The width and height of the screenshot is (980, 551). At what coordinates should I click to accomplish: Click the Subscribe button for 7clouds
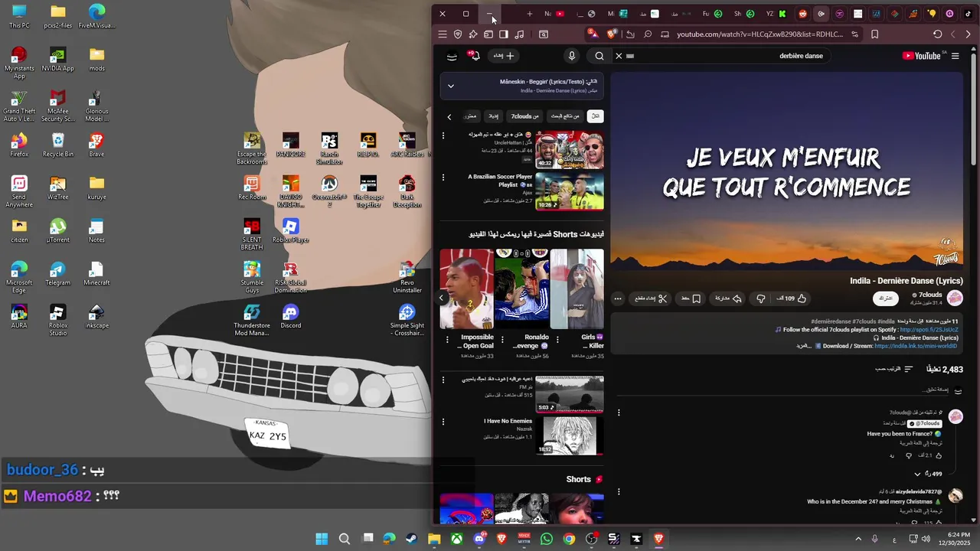[x=886, y=298]
